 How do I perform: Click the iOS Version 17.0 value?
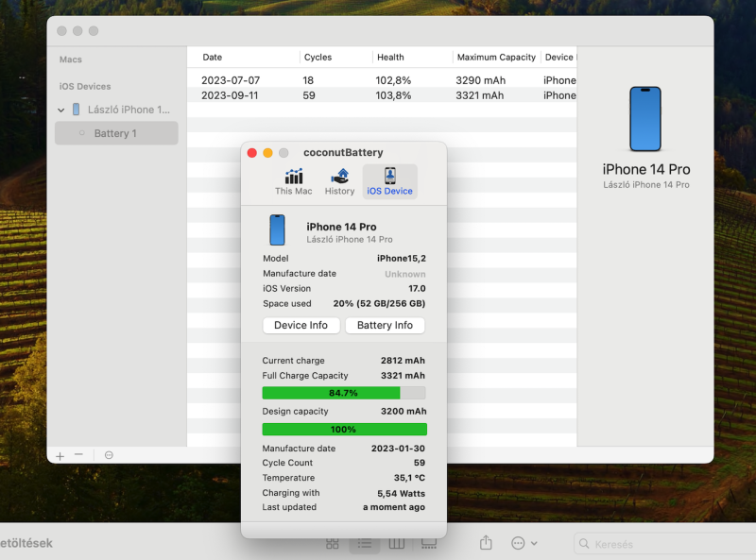(x=417, y=289)
